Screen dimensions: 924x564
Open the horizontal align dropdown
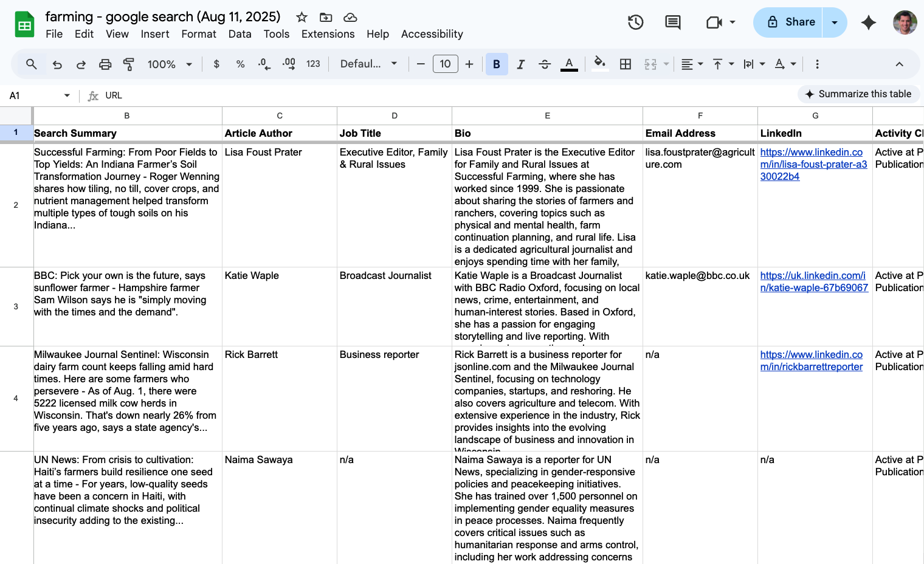[x=691, y=64]
